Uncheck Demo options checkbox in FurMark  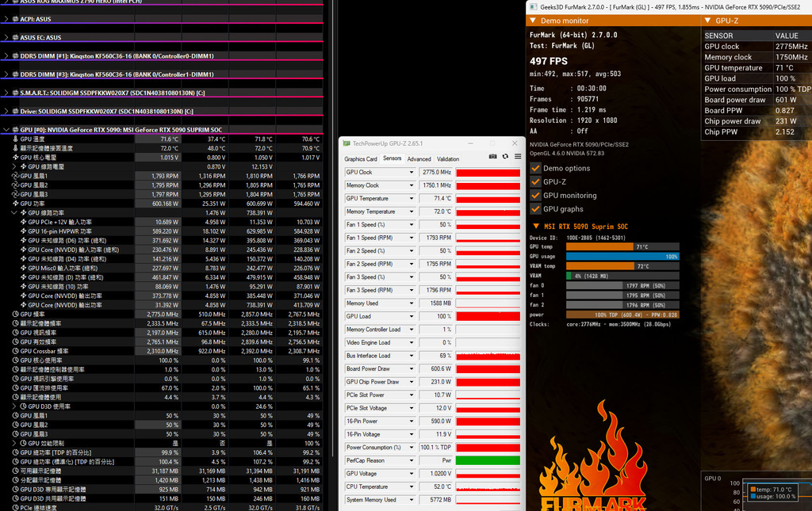point(535,168)
